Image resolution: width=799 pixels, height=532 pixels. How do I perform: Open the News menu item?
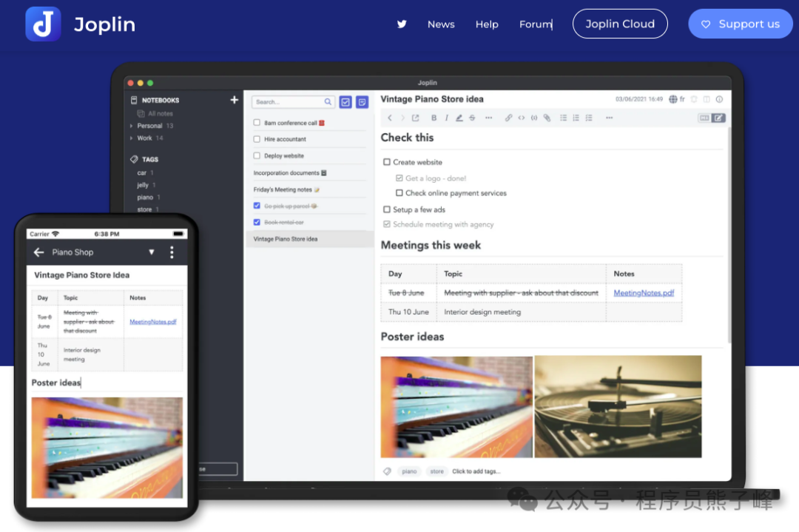tap(441, 24)
